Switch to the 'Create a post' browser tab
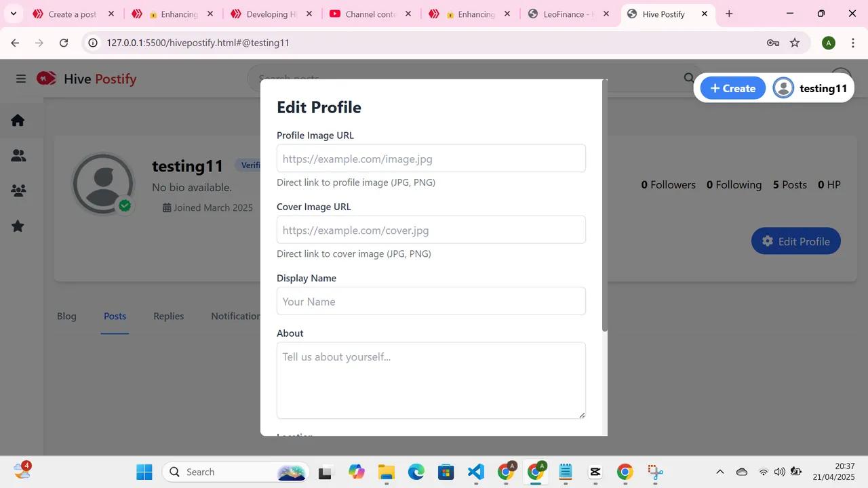Image resolution: width=868 pixels, height=488 pixels. pyautogui.click(x=73, y=14)
